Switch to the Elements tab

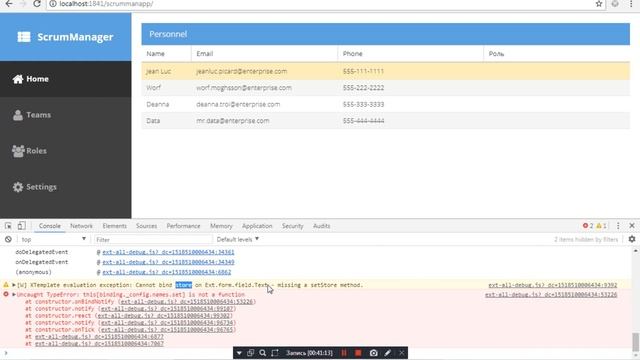(x=114, y=226)
